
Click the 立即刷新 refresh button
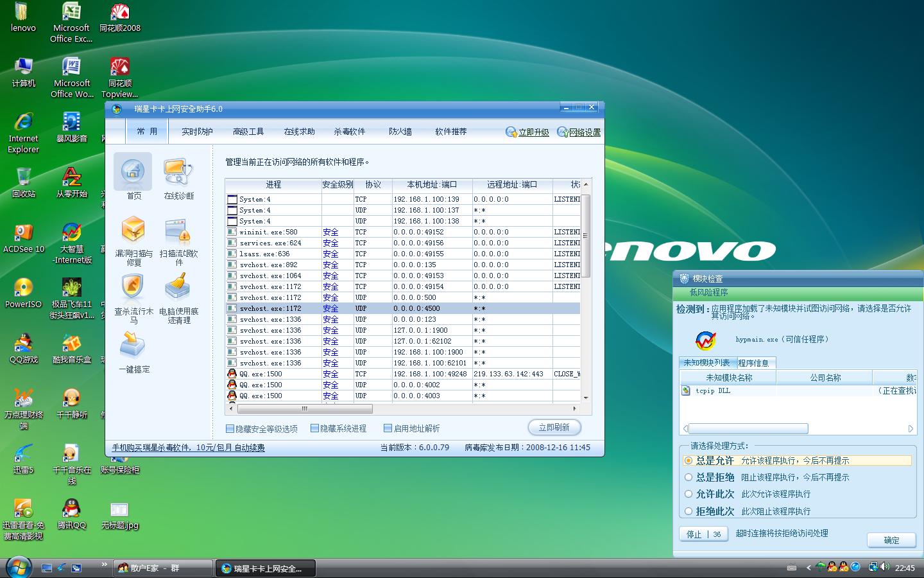point(554,427)
